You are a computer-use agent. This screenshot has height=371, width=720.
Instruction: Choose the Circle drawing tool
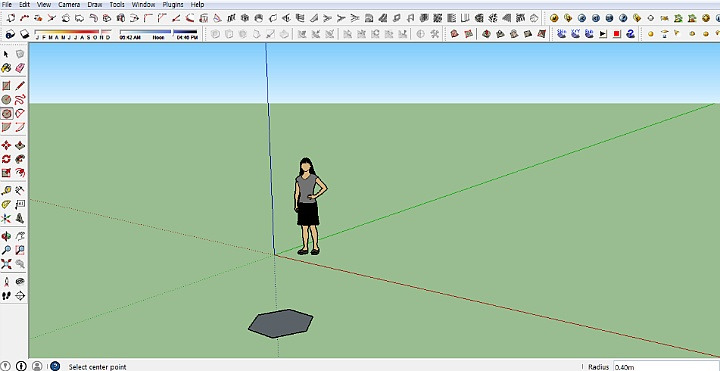tap(6, 100)
